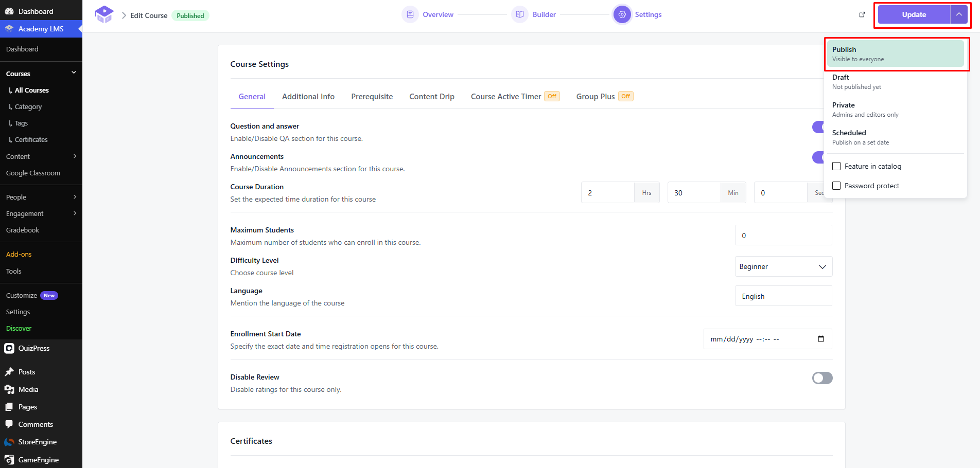Screen dimensions: 980x468
Task: Open the Difficulty Level Beginner dropdown
Action: [783, 266]
